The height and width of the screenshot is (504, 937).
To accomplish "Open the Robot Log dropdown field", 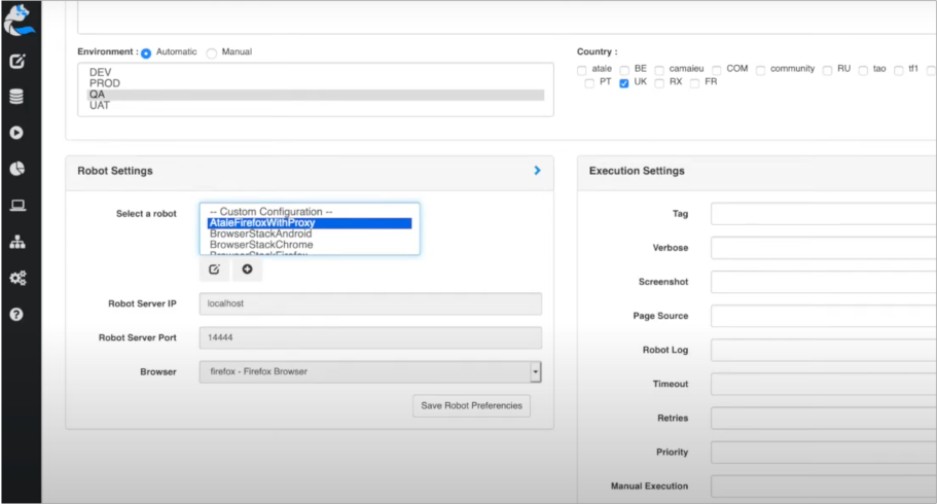I will (x=823, y=350).
